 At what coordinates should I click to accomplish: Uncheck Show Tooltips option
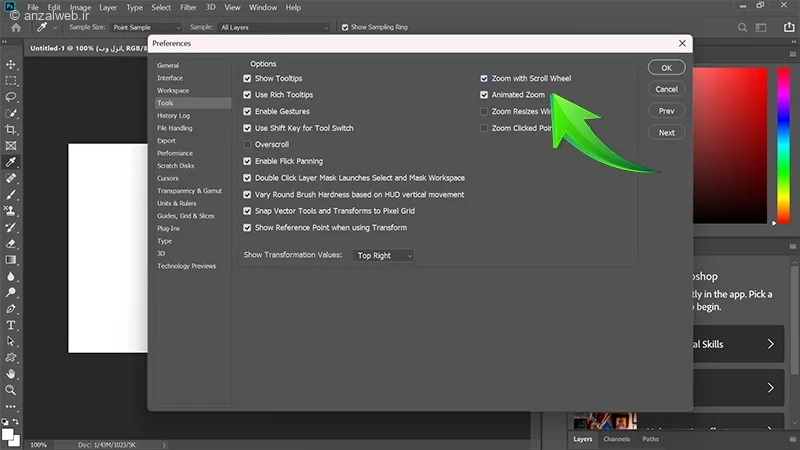click(247, 78)
